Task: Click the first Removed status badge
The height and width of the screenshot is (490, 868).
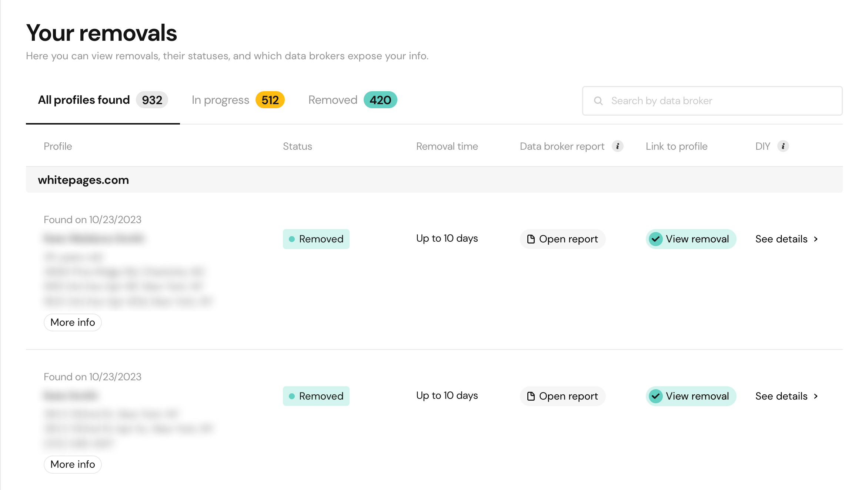Action: (316, 239)
